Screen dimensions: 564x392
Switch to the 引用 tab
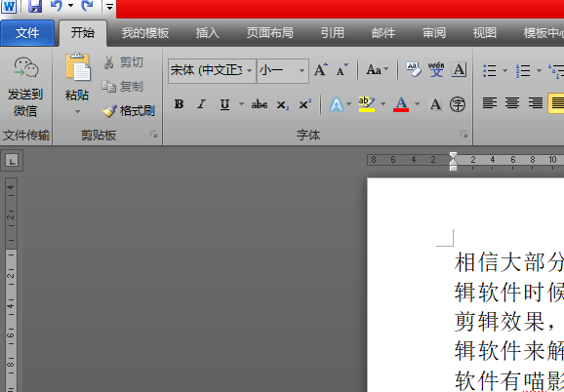pos(333,33)
